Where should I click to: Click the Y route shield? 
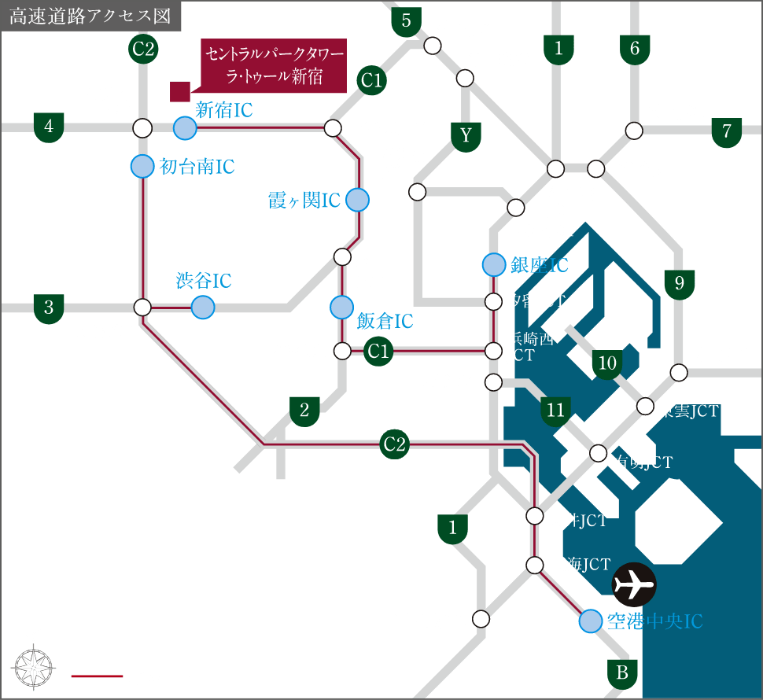pos(466,137)
